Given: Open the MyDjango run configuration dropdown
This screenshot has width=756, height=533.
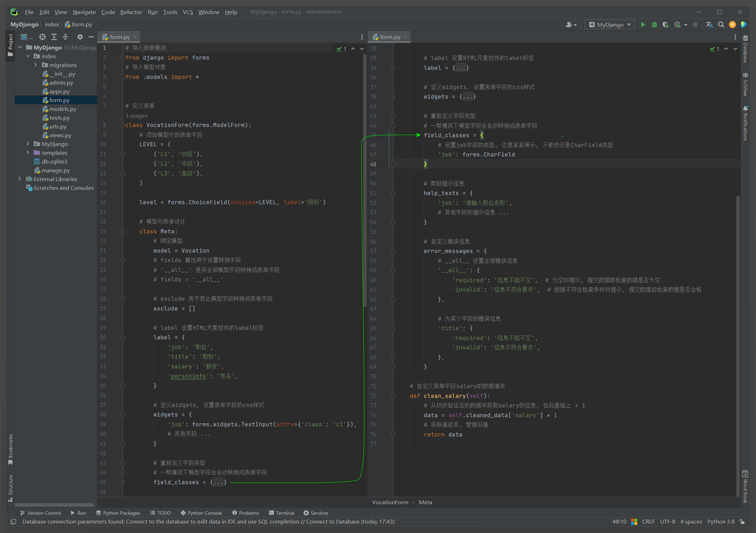Looking at the screenshot, I should click(x=610, y=25).
